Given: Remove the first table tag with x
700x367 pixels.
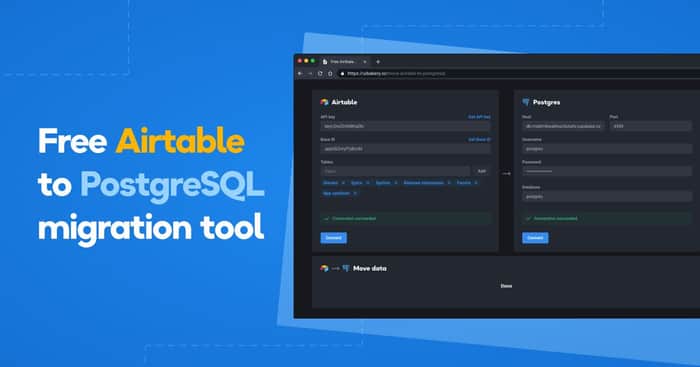Looking at the screenshot, I should 343,183.
